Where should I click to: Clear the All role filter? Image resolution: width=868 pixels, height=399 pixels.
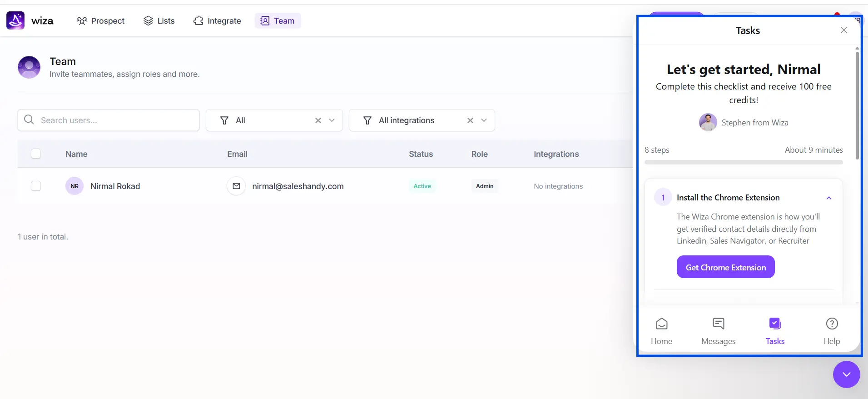click(x=318, y=120)
